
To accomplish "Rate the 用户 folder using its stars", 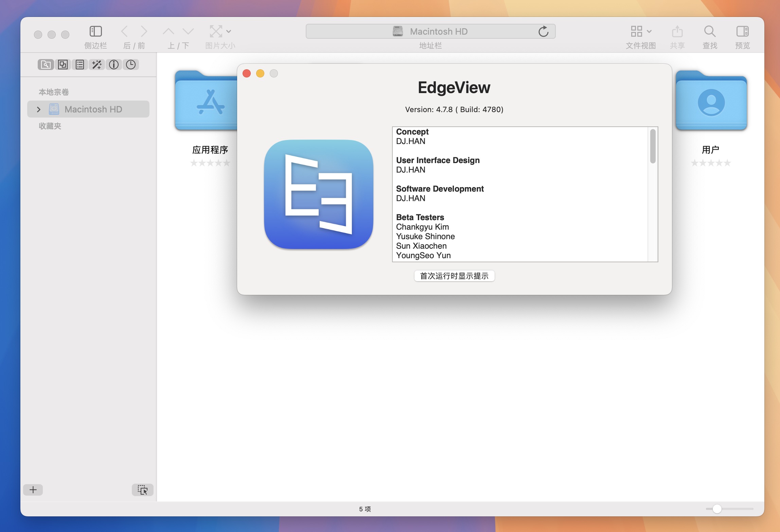I will click(711, 163).
